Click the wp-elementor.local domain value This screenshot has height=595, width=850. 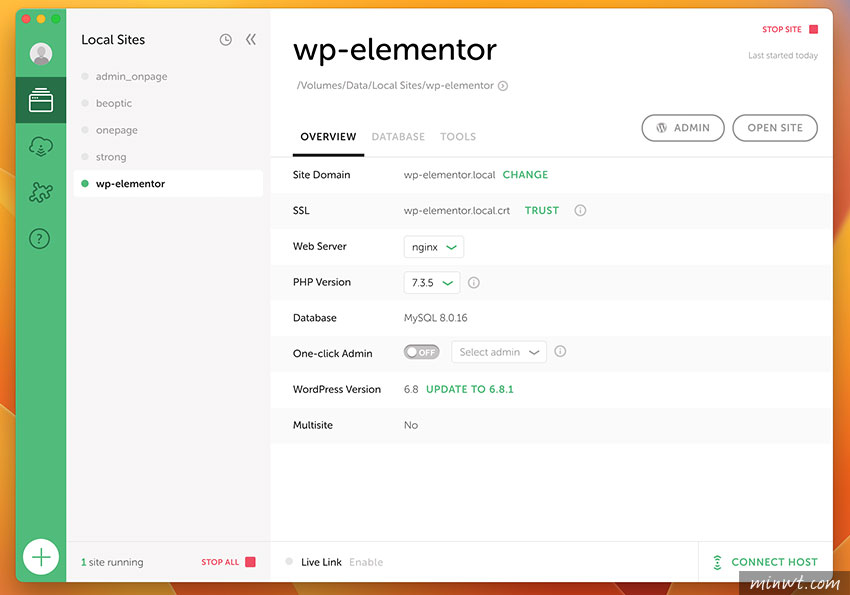click(x=449, y=174)
